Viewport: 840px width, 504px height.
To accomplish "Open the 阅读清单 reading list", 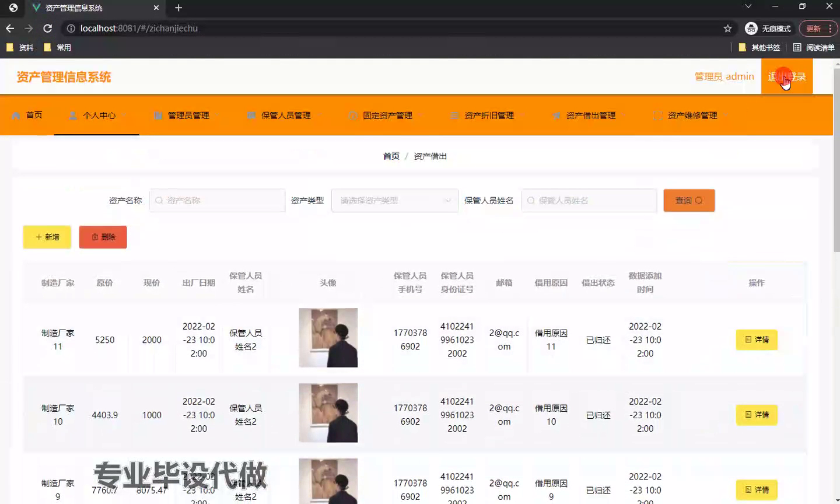I will (814, 47).
